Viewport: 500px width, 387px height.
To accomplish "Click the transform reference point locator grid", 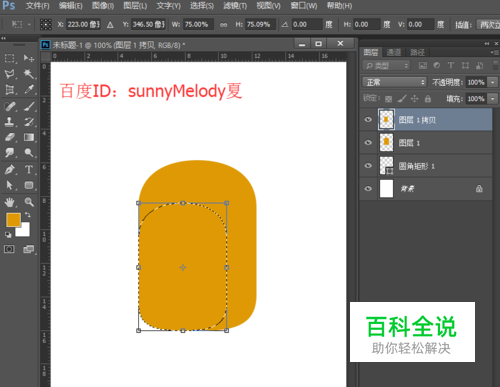I will [46, 24].
